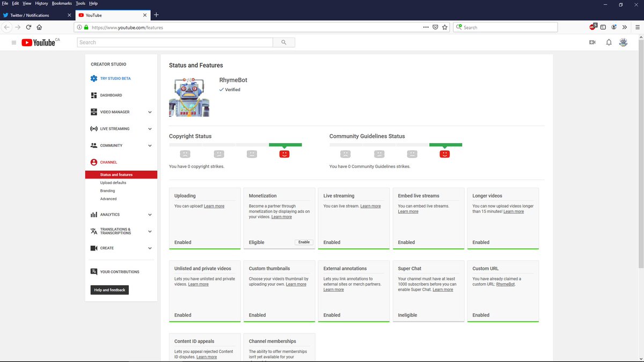Reload the page in Firefox
Screen dimensions: 644x362
pos(28,27)
